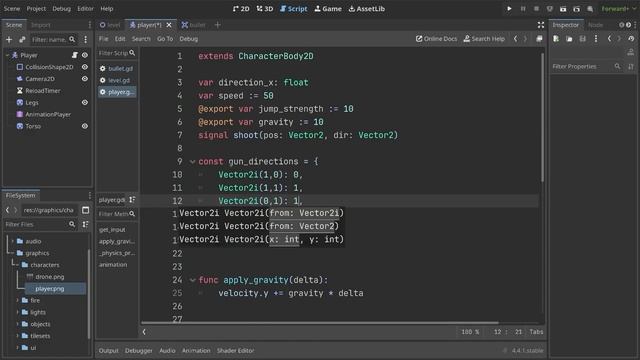Toggle visibility of CollisionShape2D node

(x=85, y=67)
